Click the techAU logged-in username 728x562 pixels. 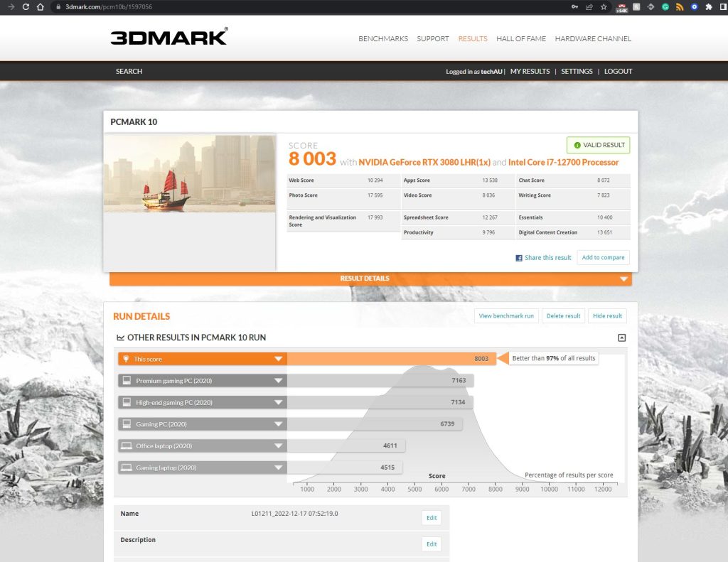tap(492, 72)
